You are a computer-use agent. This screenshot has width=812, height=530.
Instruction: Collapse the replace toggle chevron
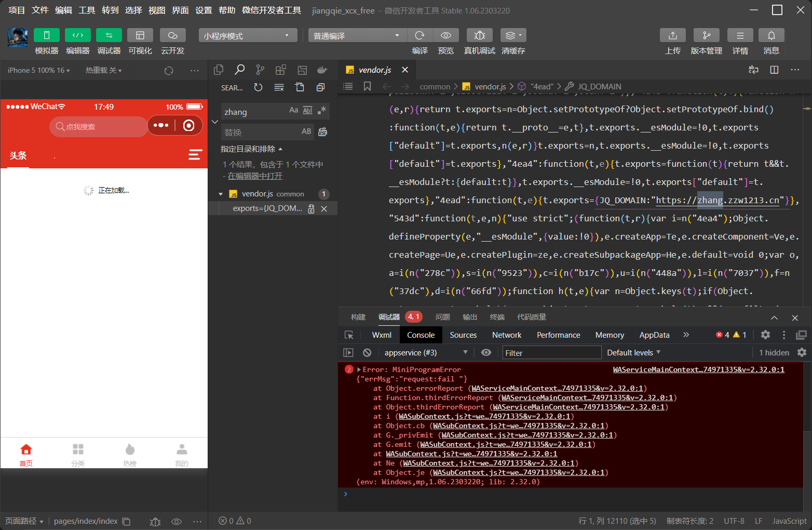coord(215,122)
